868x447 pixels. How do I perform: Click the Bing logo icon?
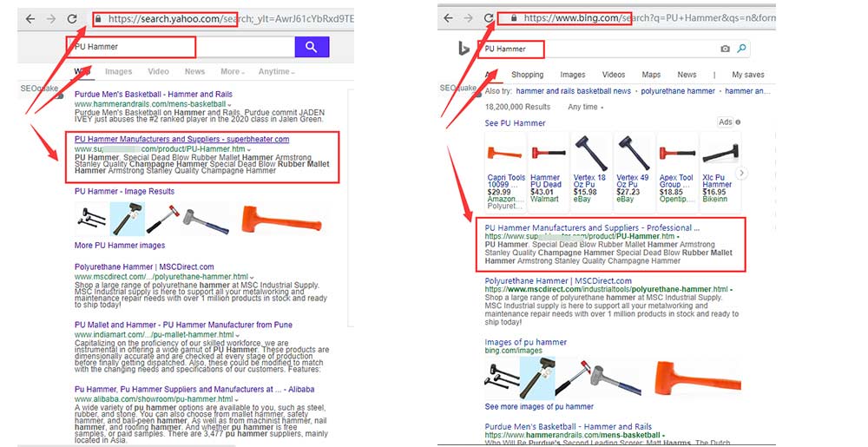coord(464,49)
